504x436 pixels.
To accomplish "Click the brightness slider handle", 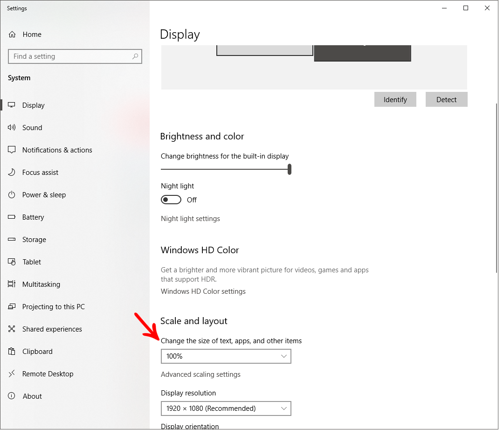I will pyautogui.click(x=290, y=169).
